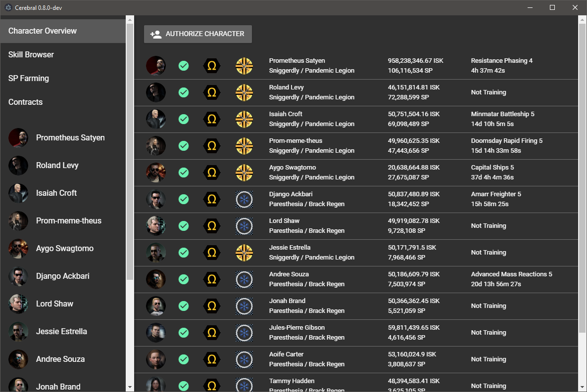Click Paresthesia corp logo for Django Ackbari
Viewport: 587px width, 392px height.
[x=244, y=199]
